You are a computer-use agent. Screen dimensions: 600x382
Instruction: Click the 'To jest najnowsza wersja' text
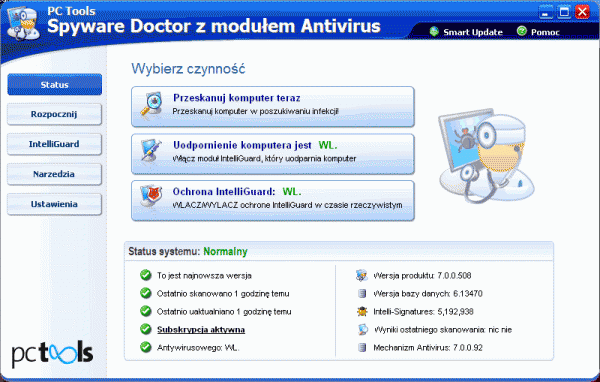coord(204,276)
